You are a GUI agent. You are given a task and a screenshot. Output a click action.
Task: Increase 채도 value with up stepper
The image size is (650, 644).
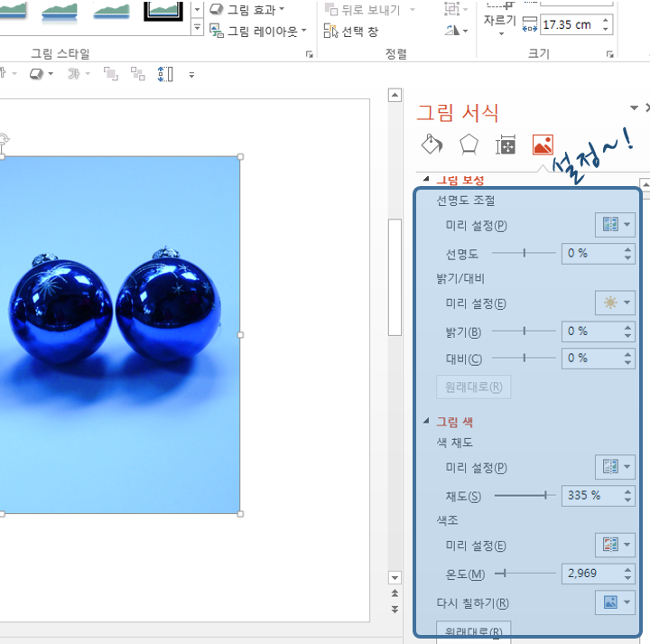(x=627, y=491)
